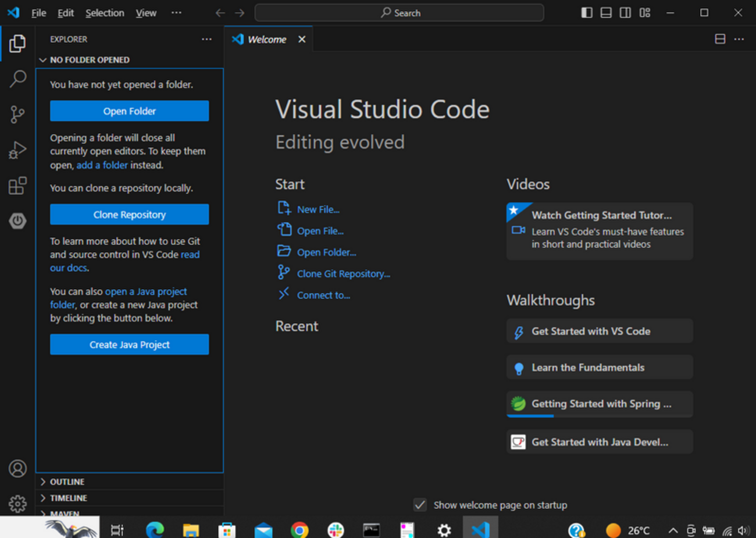
Task: Open the Manage gear icon
Action: pyautogui.click(x=17, y=504)
